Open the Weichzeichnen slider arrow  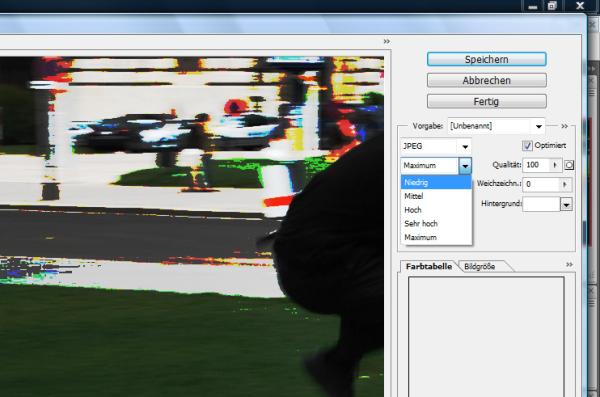tap(565, 185)
